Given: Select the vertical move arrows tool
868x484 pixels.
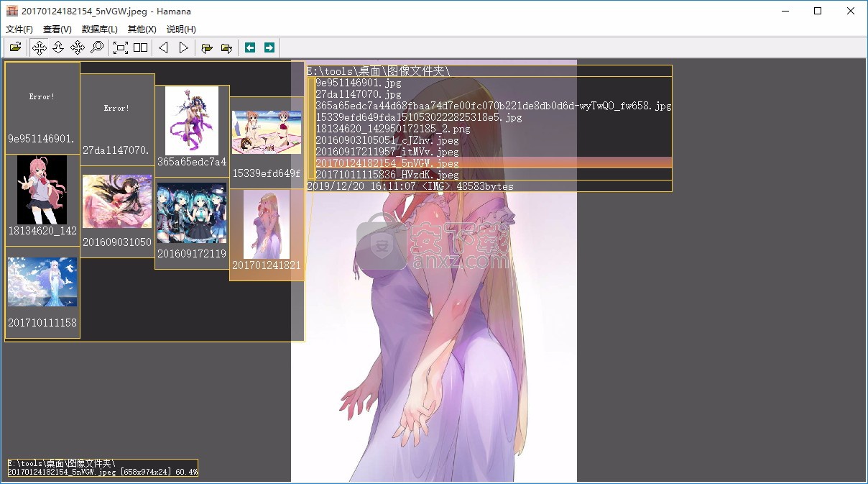Looking at the screenshot, I should tap(58, 47).
